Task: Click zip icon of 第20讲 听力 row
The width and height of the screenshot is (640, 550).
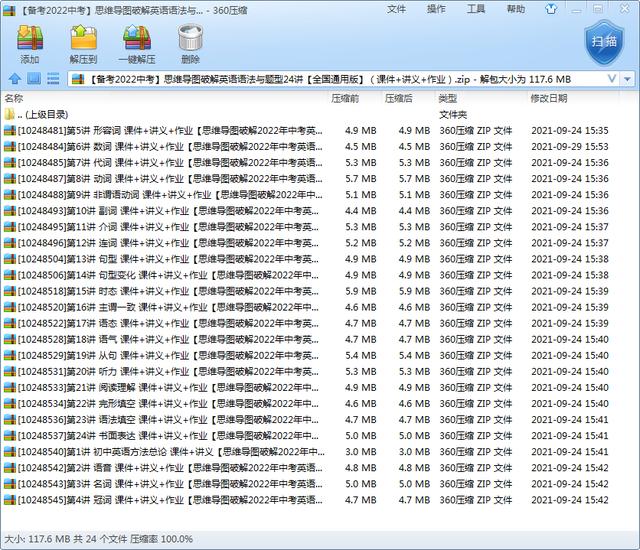Action: tap(9, 371)
